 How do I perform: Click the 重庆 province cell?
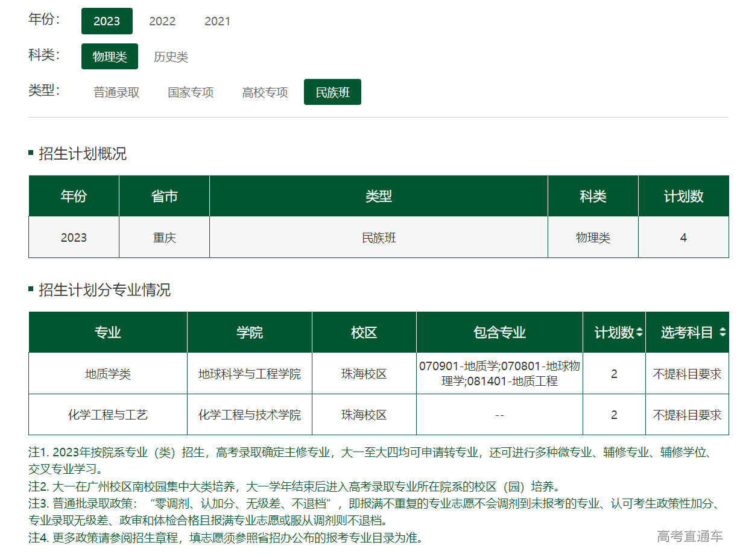(x=164, y=238)
